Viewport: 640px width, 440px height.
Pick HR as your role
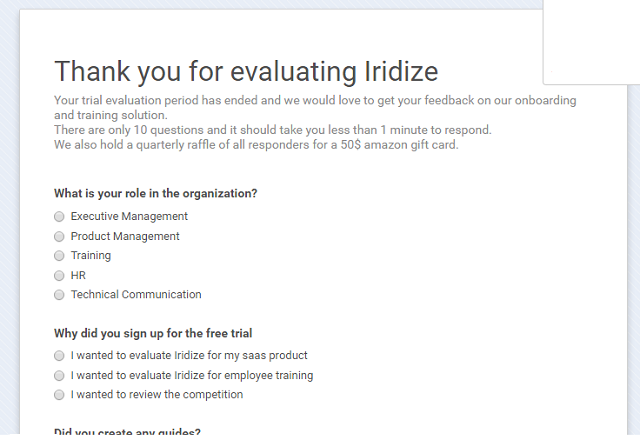tap(59, 276)
